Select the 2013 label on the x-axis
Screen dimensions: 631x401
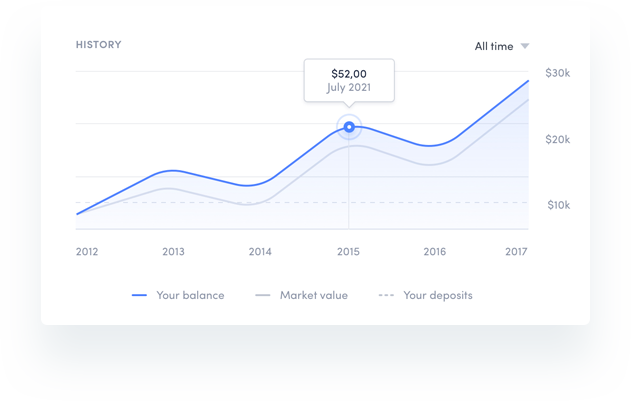click(x=173, y=252)
